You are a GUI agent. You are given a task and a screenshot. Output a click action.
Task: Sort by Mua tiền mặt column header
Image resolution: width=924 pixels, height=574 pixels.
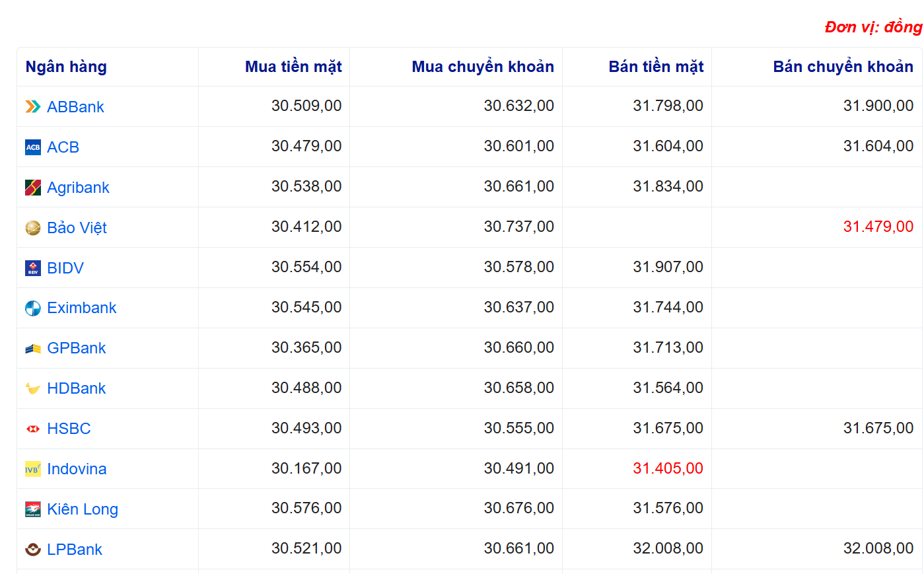click(293, 67)
